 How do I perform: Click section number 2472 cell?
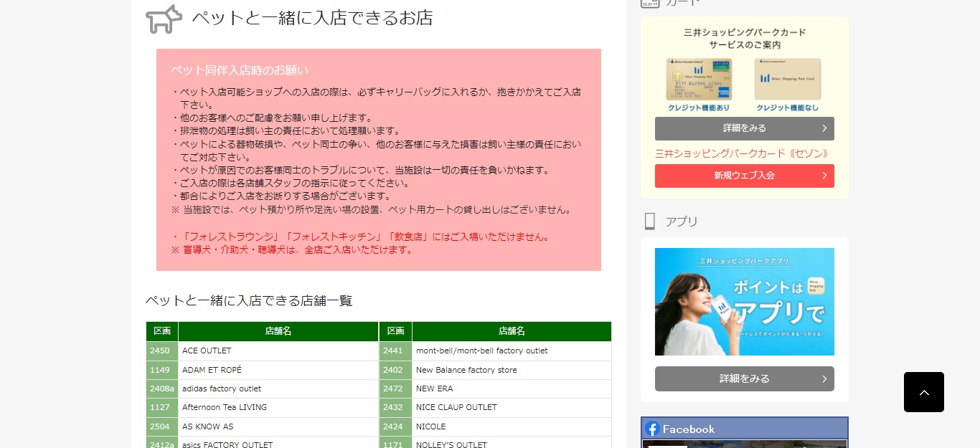395,389
